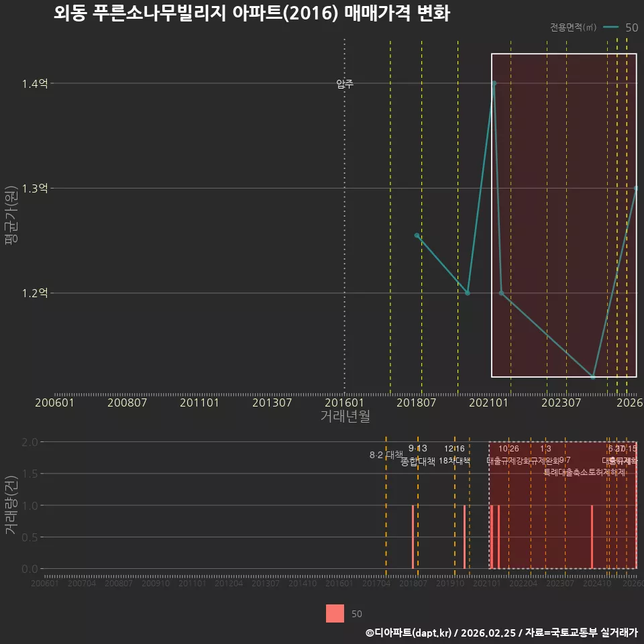
Task: Click the 평균가(원) axis title
Action: (11, 215)
